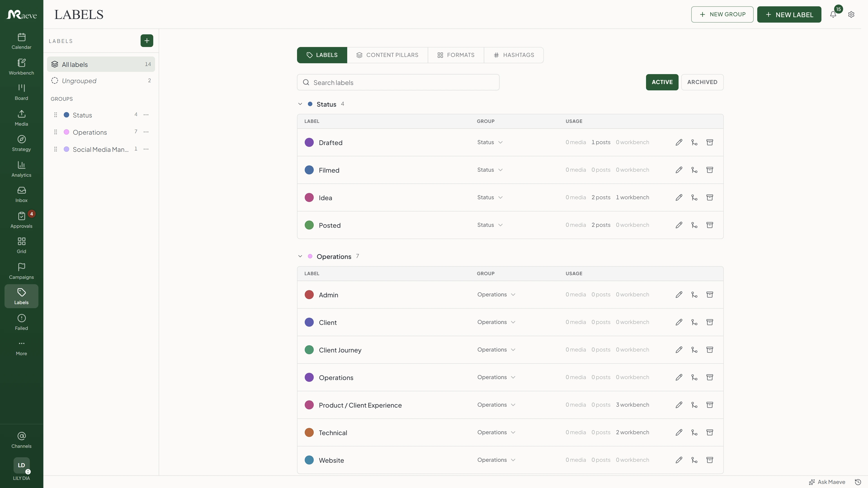Edit the Drafted label with the pencil icon

[679, 143]
